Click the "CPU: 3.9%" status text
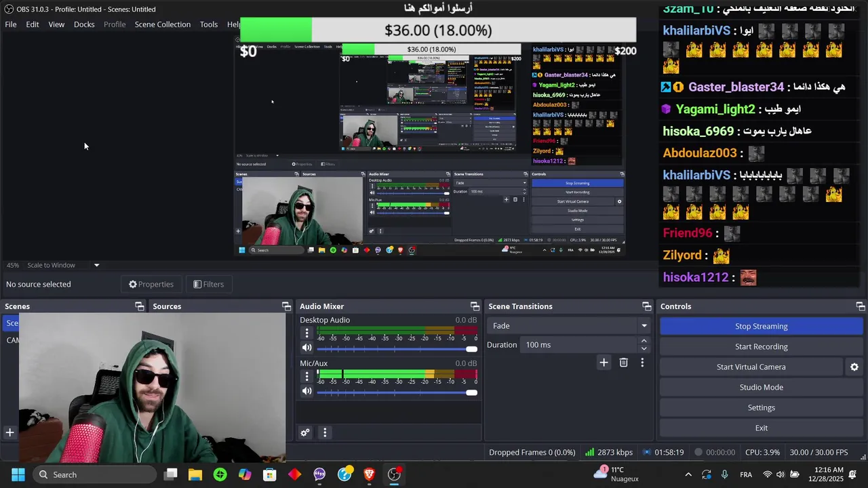868x488 pixels. (762, 452)
